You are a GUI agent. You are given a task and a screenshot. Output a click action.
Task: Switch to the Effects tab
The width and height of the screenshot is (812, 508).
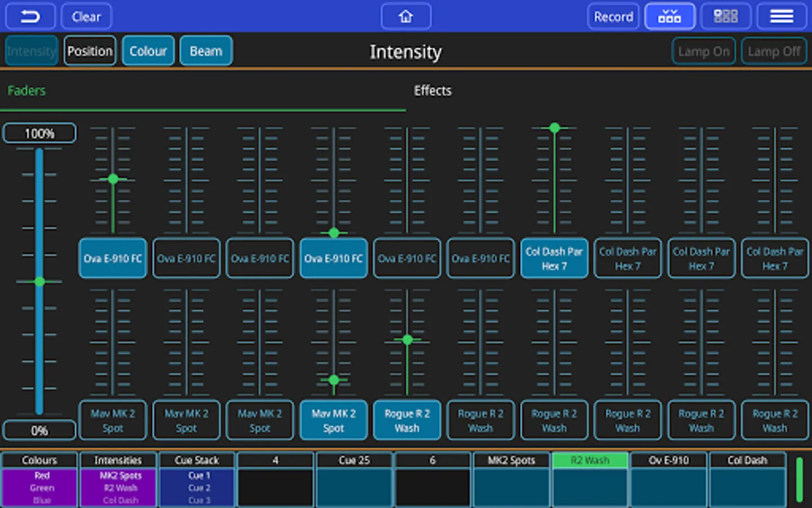(x=433, y=91)
